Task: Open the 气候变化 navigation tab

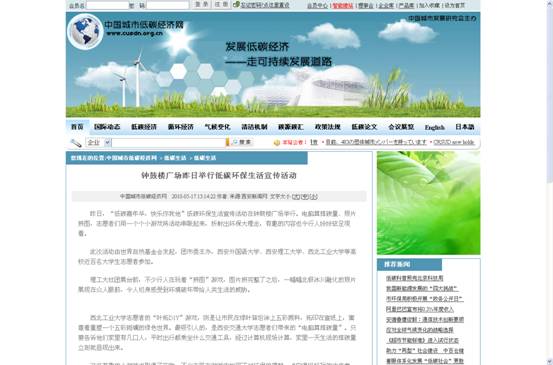Action: (217, 127)
